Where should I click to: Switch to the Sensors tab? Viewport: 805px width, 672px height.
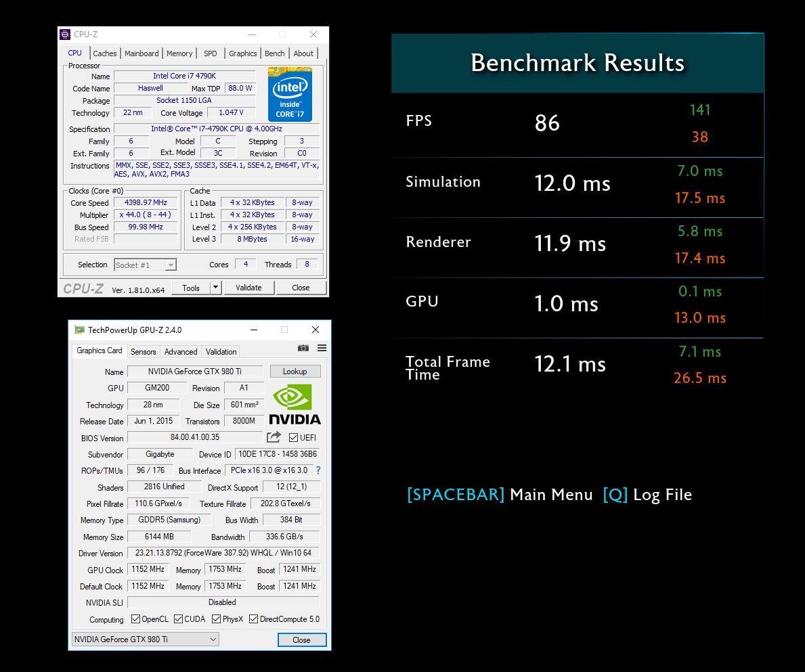pos(144,352)
